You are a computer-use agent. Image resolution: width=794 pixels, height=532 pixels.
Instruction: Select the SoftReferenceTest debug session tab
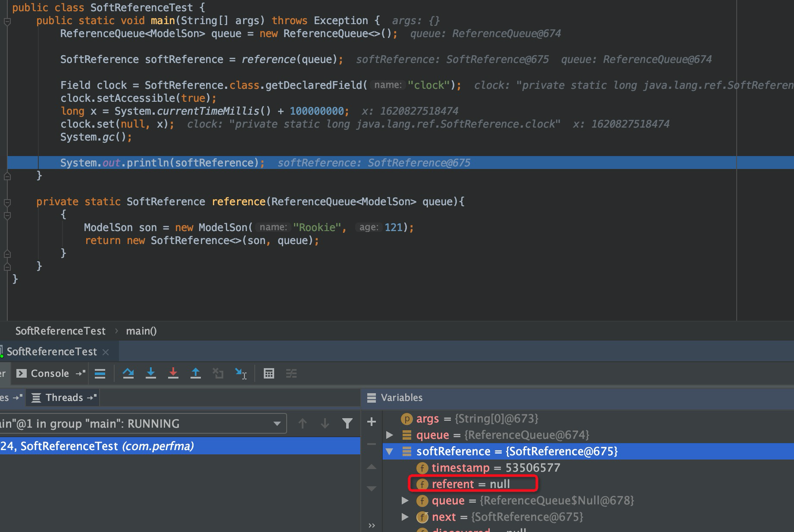click(x=52, y=352)
